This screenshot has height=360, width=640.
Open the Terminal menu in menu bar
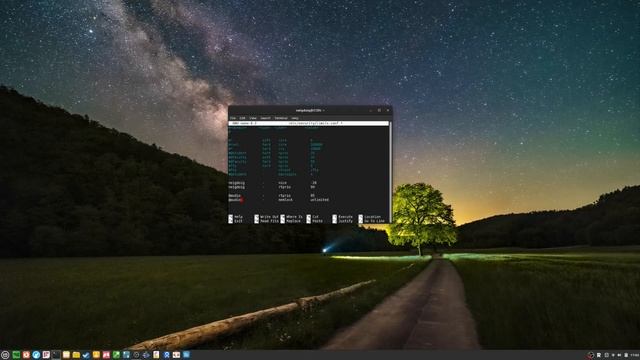281,118
